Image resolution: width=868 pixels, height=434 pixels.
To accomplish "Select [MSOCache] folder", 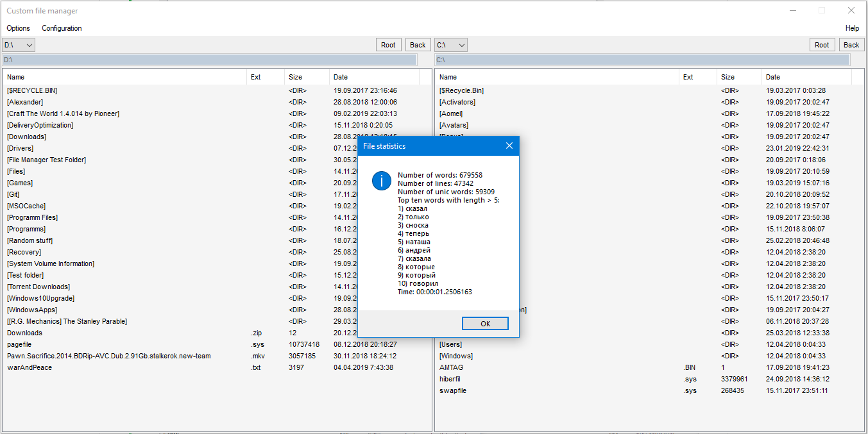I will [x=26, y=206].
